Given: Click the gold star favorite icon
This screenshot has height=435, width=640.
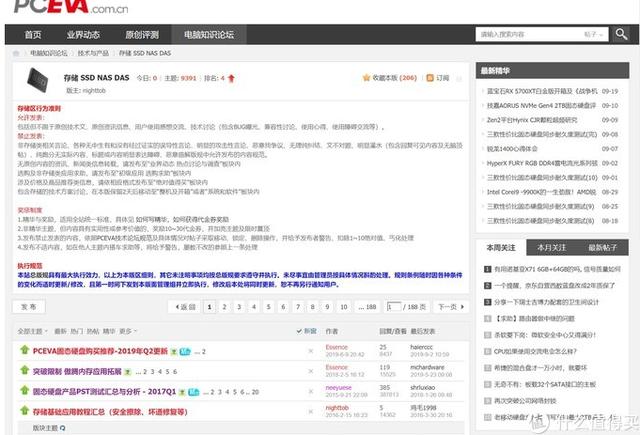Looking at the screenshot, I should click(x=366, y=78).
